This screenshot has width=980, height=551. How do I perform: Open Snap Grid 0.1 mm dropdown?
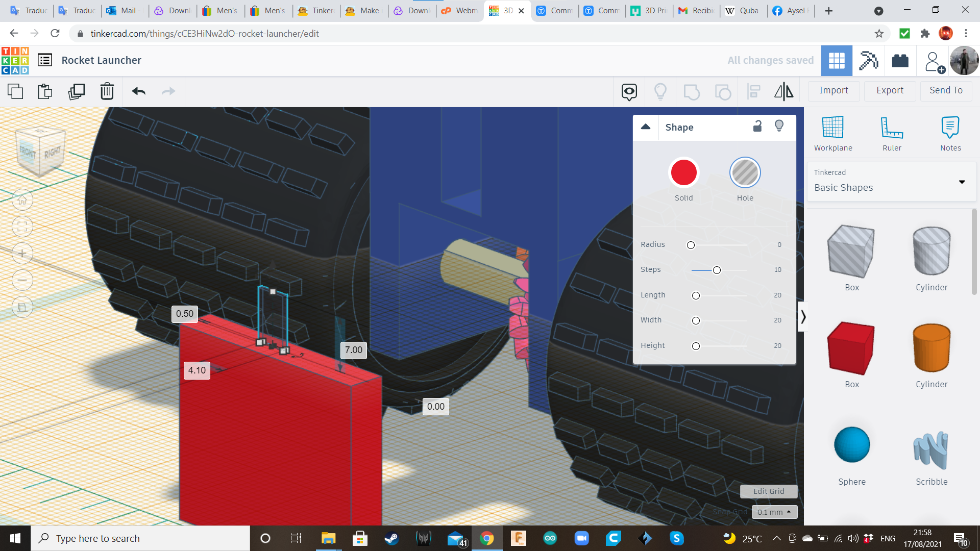coord(774,512)
